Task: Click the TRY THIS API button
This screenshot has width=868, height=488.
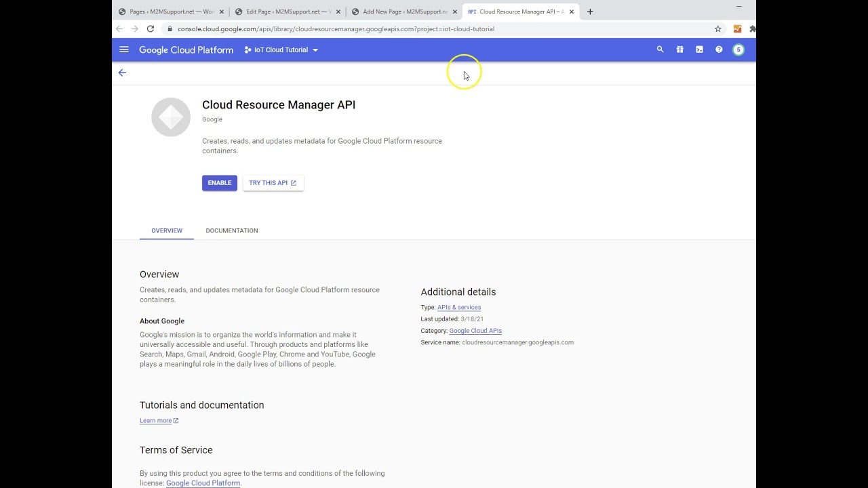Action: (x=273, y=183)
